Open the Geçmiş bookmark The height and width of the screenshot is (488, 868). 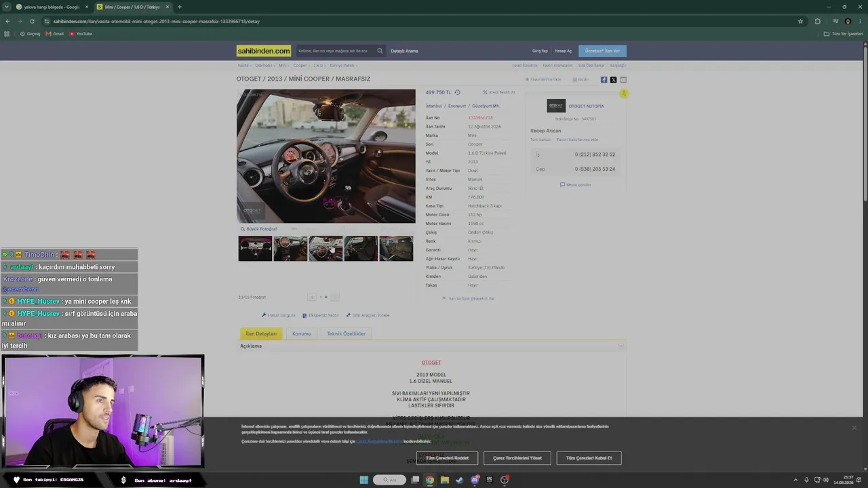(31, 34)
